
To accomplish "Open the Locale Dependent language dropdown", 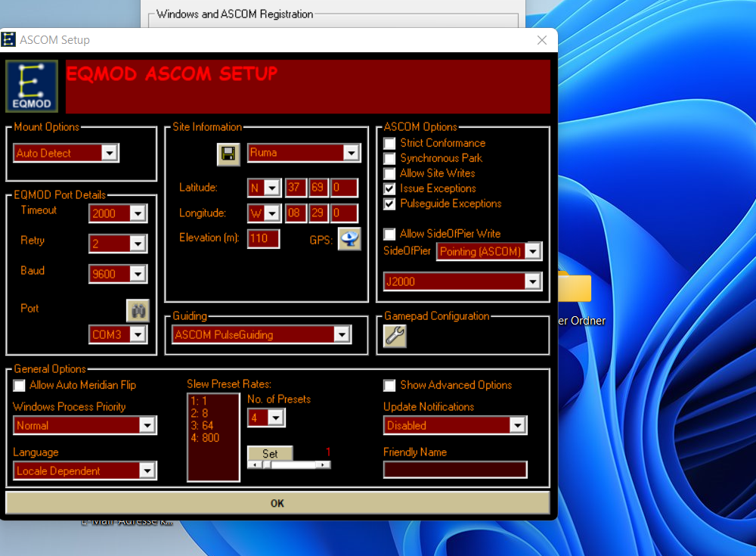I will 147,471.
